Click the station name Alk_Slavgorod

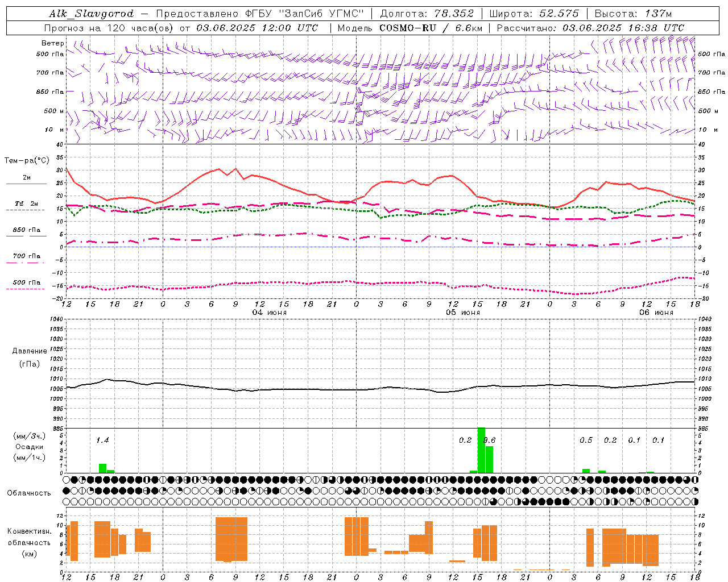[92, 14]
